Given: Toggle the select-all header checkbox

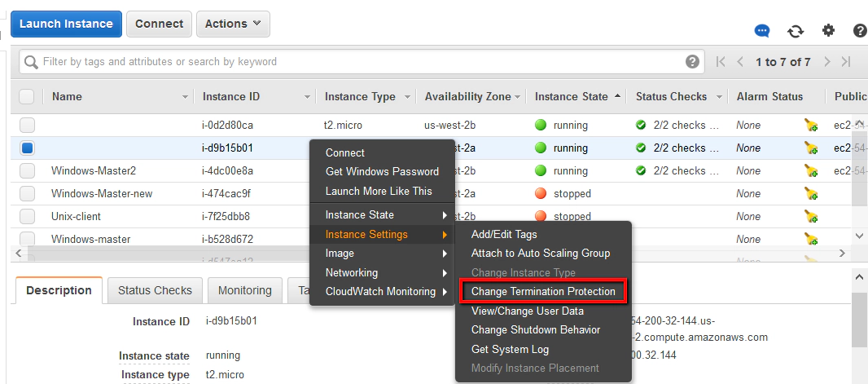Looking at the screenshot, I should pyautogui.click(x=27, y=96).
